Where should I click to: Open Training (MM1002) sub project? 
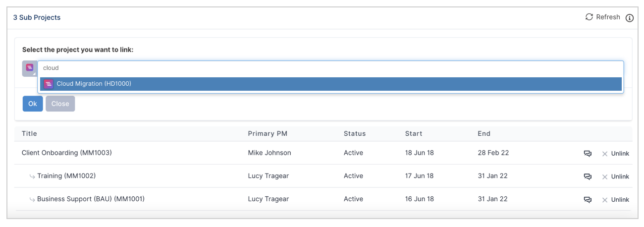66,175
